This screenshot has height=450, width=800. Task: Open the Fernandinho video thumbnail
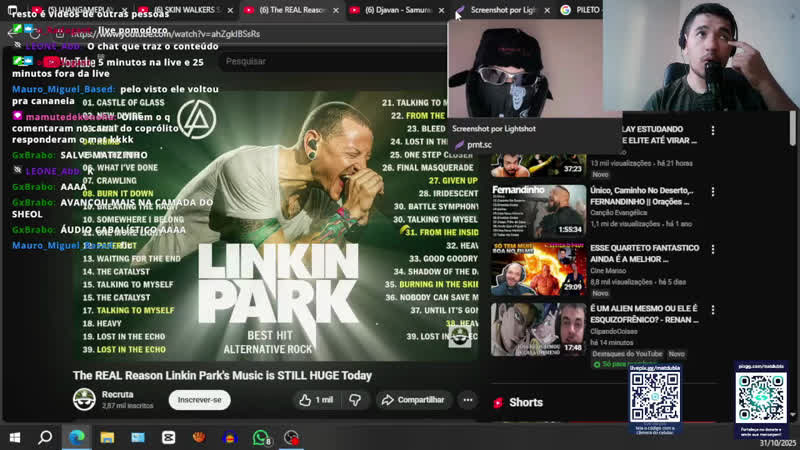tap(538, 210)
